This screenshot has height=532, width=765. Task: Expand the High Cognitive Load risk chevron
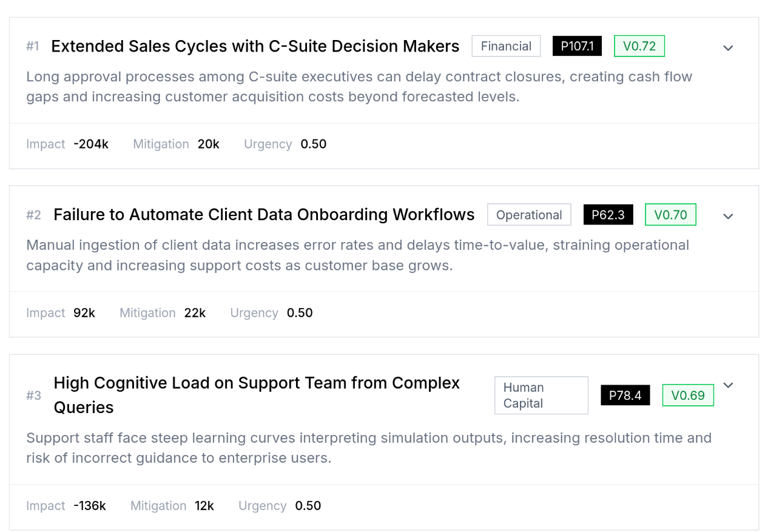click(728, 385)
